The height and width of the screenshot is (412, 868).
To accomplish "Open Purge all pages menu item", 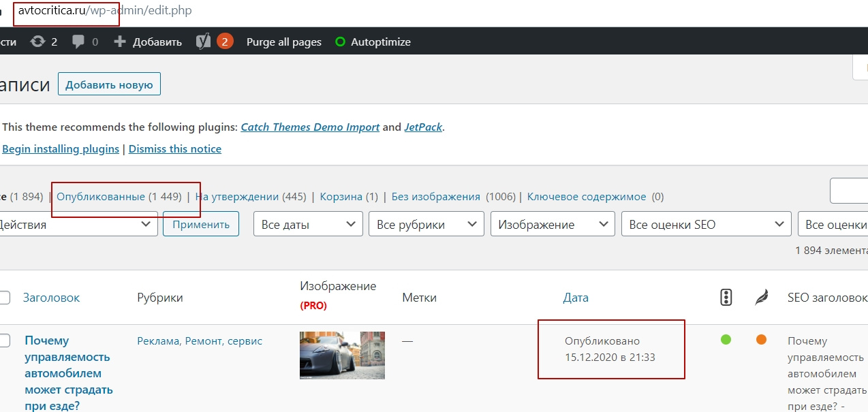I will tap(283, 42).
